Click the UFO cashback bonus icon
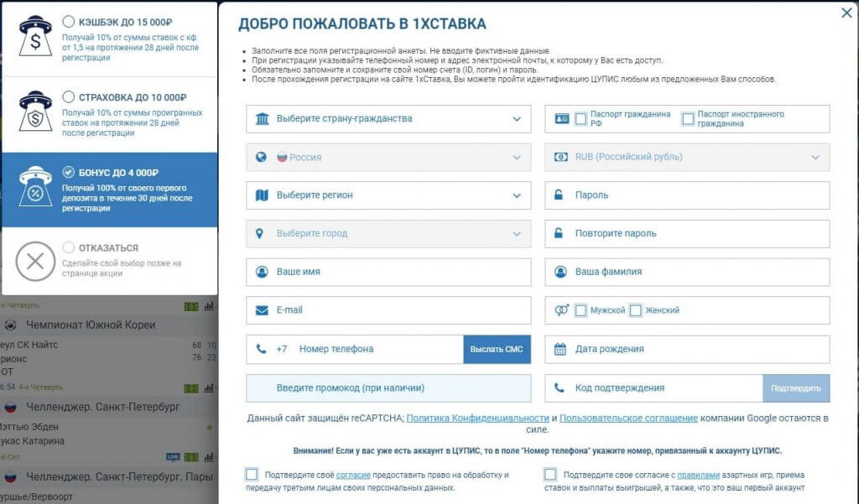The width and height of the screenshot is (859, 504). tap(35, 36)
